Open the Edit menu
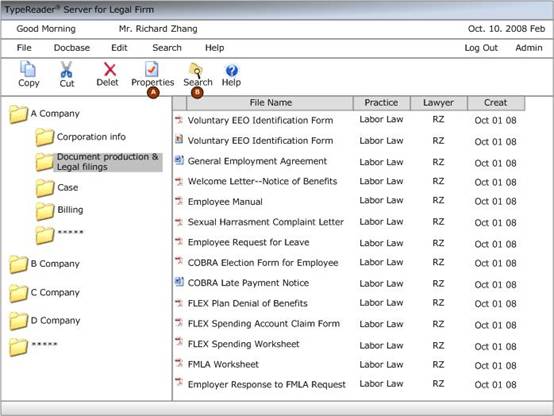554x416 pixels. 119,48
